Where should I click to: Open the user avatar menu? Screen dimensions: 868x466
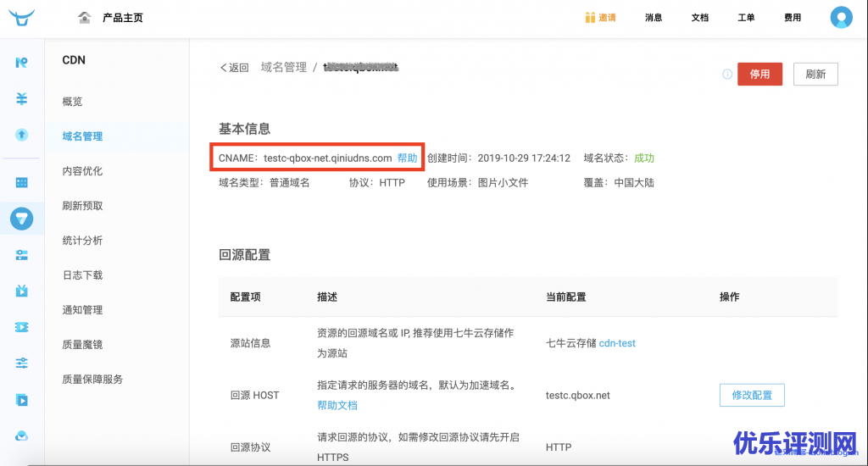point(841,17)
